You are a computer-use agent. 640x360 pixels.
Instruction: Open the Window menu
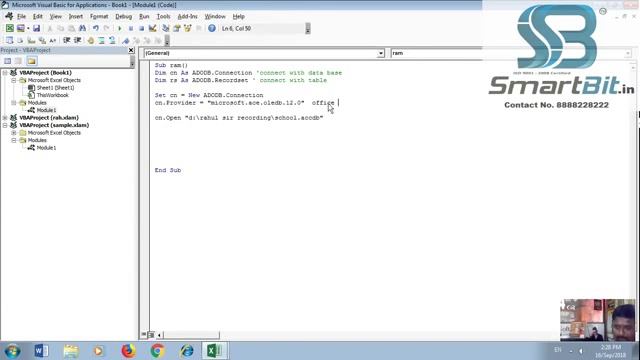click(x=215, y=16)
